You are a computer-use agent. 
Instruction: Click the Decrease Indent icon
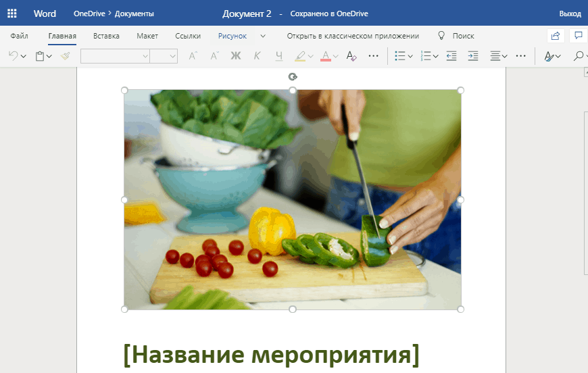click(451, 56)
